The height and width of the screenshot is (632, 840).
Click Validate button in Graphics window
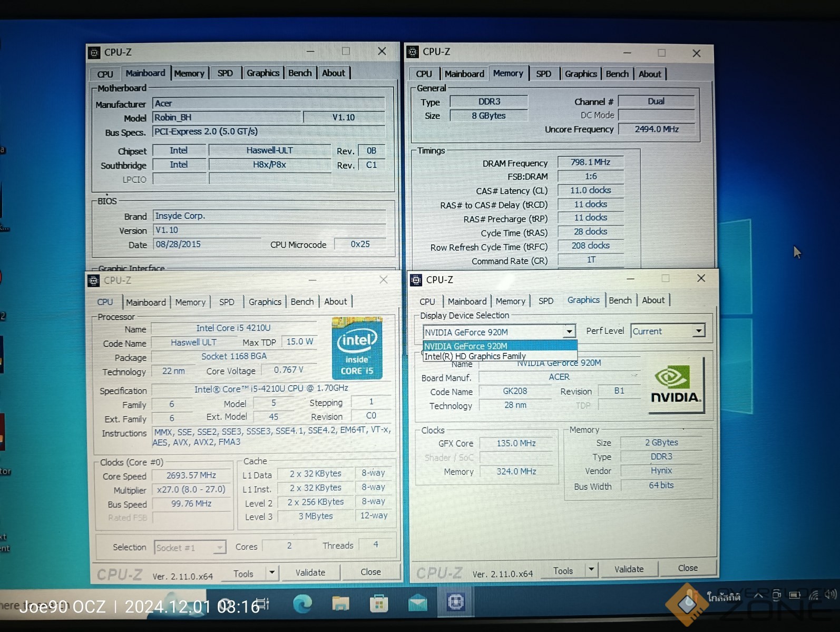629,569
